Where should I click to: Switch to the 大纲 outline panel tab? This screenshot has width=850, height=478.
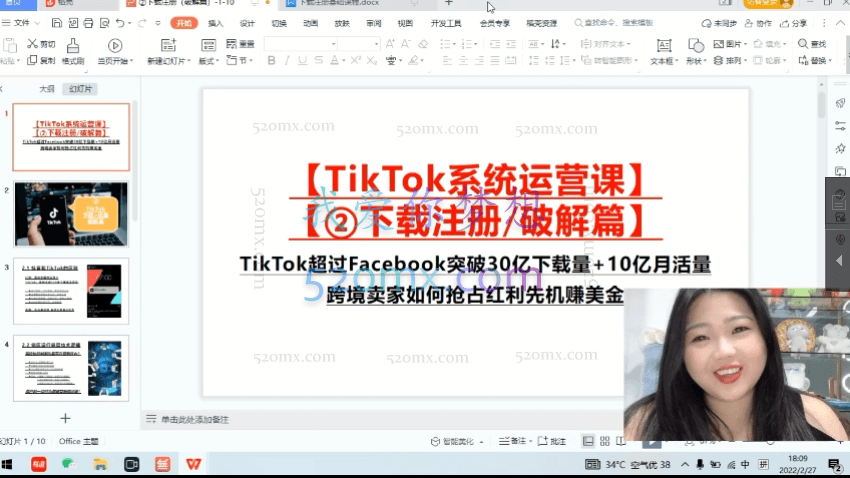[47, 89]
